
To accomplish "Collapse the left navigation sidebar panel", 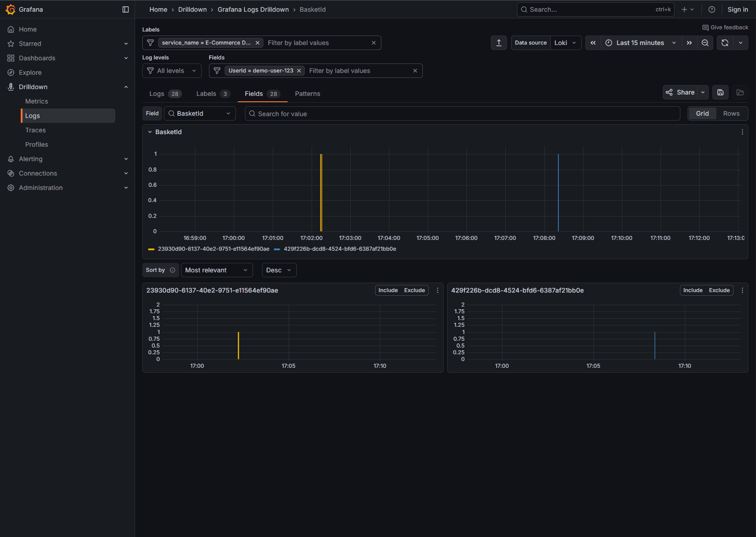I will tap(125, 9).
